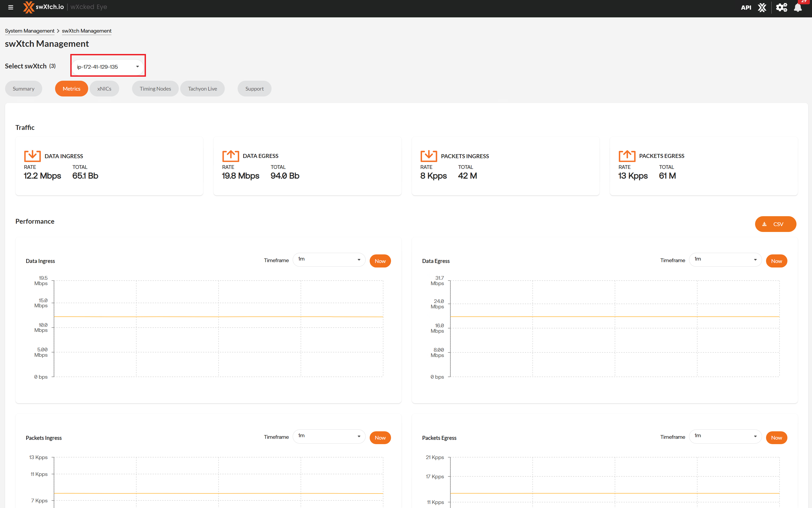Click the System Management breadcrumb link
Image resolution: width=812 pixels, height=508 pixels.
tap(30, 31)
